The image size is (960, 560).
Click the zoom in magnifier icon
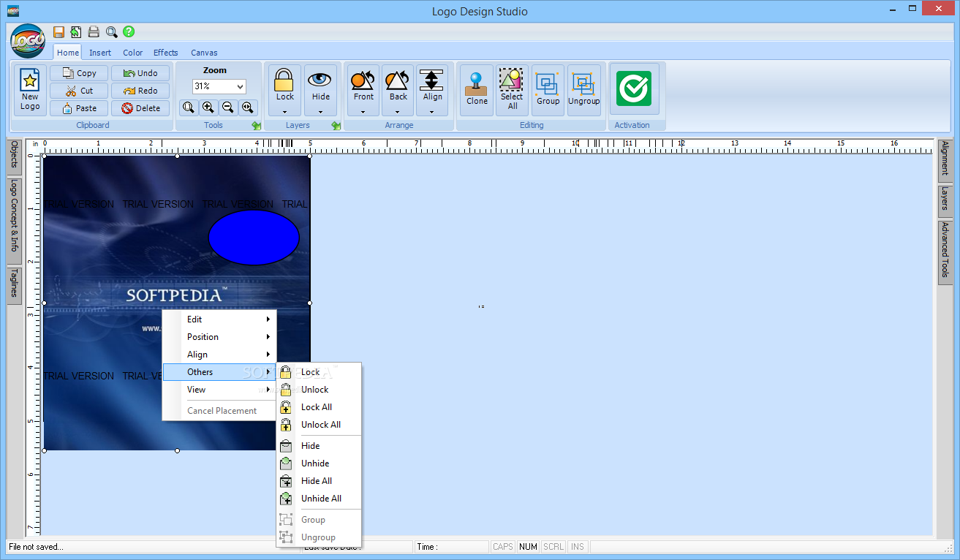click(x=208, y=107)
